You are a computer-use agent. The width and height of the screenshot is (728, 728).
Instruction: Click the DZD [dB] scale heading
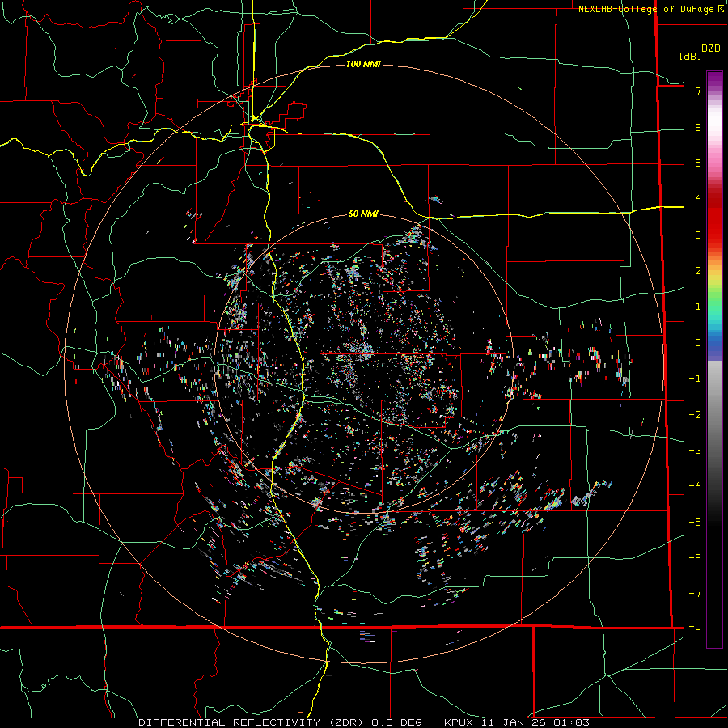pos(700,52)
